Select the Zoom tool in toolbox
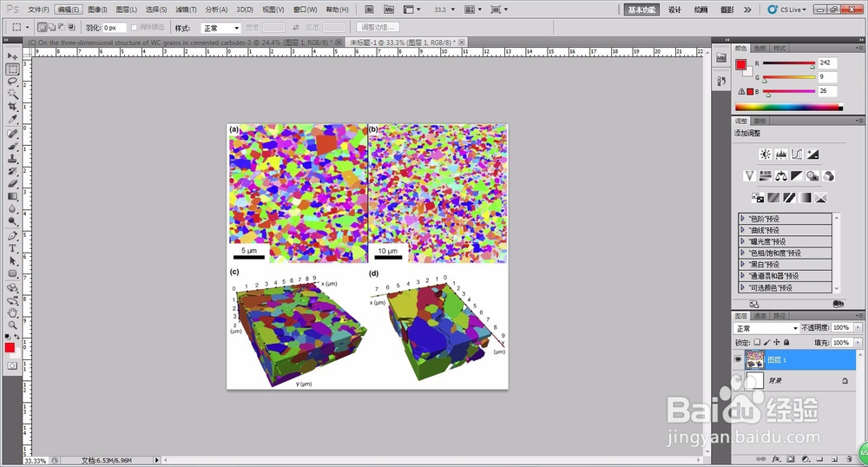The width and height of the screenshot is (868, 467). coord(12,326)
